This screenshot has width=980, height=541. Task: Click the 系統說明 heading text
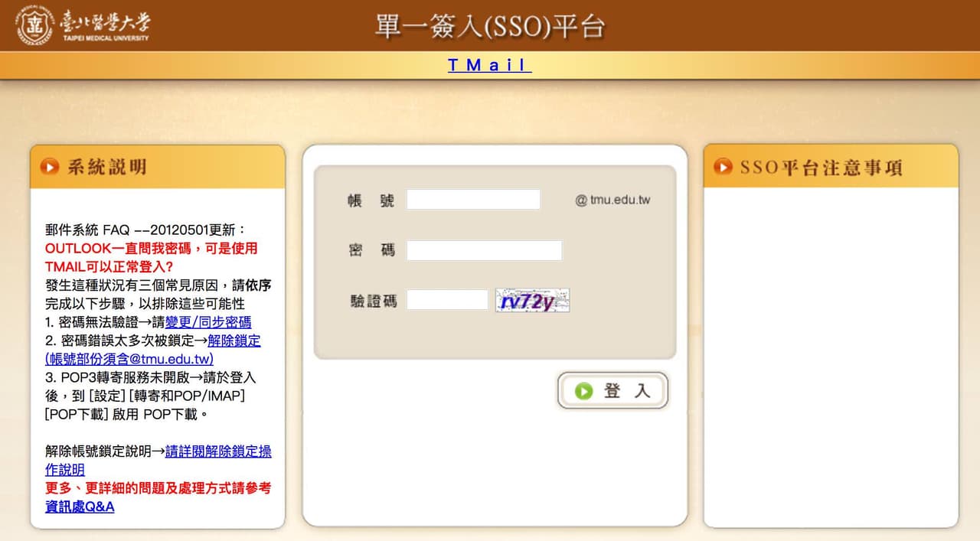pos(106,166)
